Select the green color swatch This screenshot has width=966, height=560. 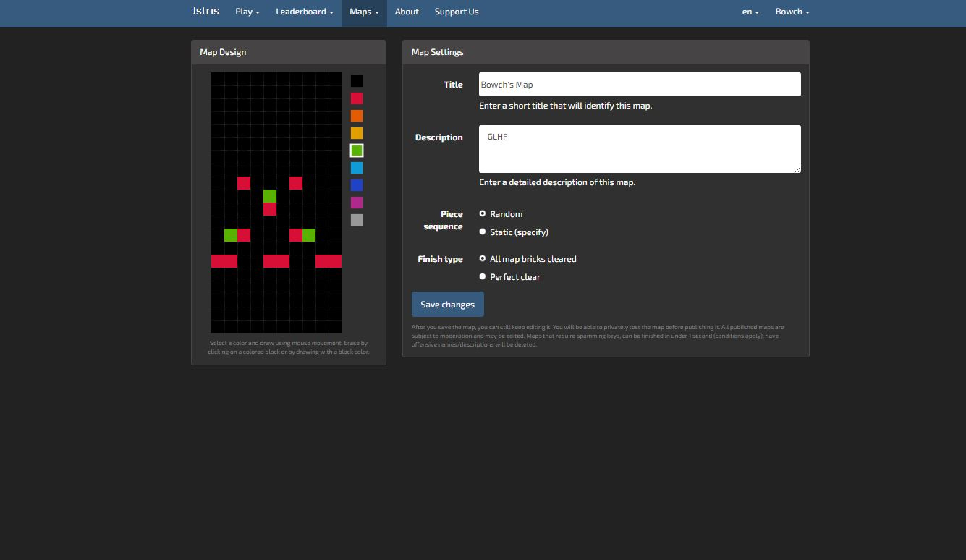pyautogui.click(x=357, y=150)
